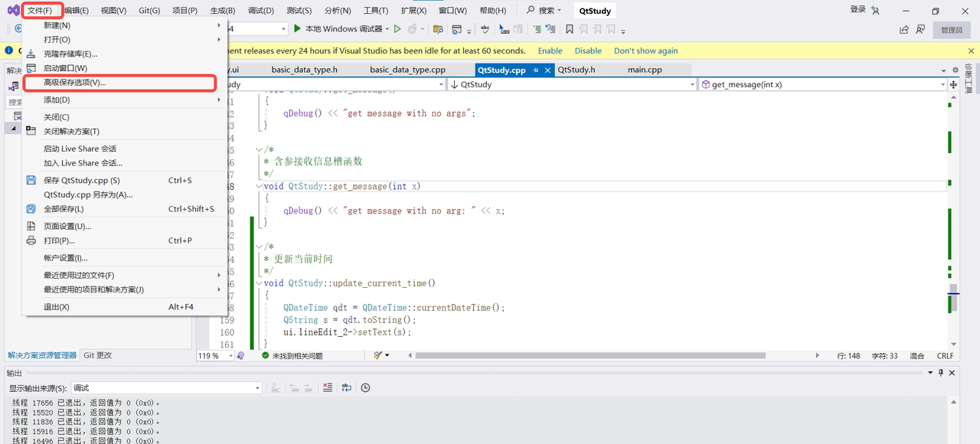Click the clear all output icon
The width and height of the screenshot is (980, 444).
tap(328, 388)
